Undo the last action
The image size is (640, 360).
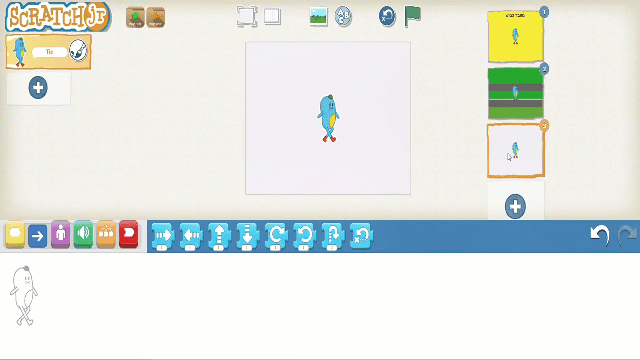tap(600, 236)
